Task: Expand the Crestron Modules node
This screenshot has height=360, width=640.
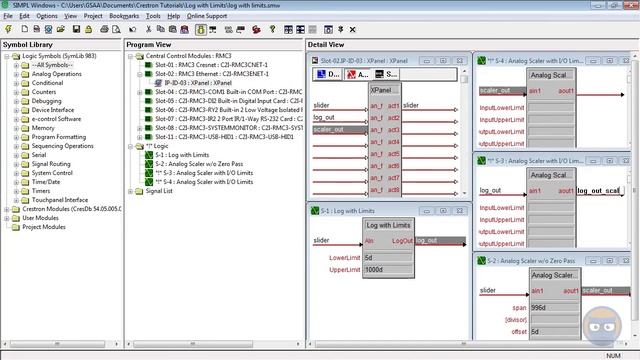Action: 7,209
